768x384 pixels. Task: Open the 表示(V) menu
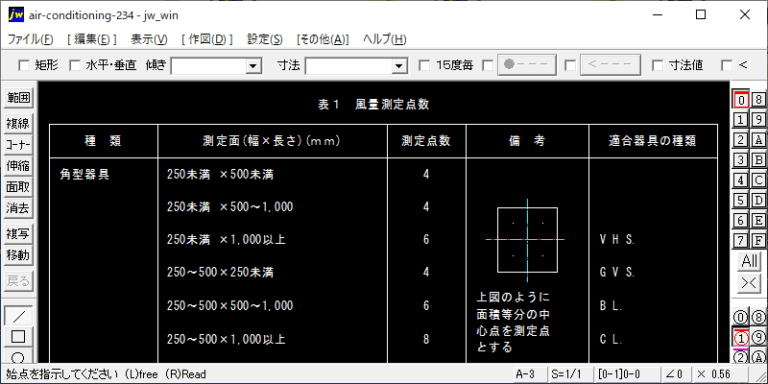click(149, 40)
